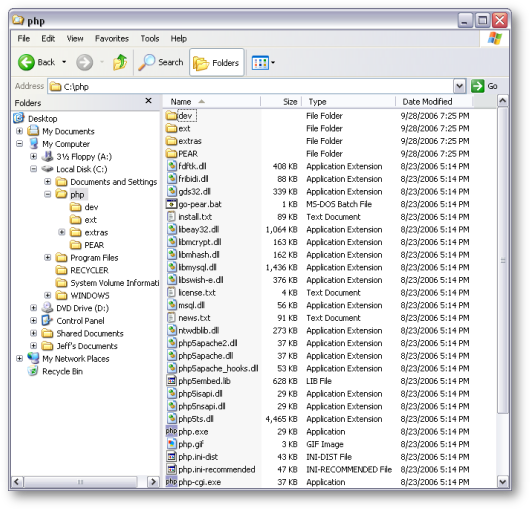
Task: Sort by the Size column header
Action: (x=280, y=102)
